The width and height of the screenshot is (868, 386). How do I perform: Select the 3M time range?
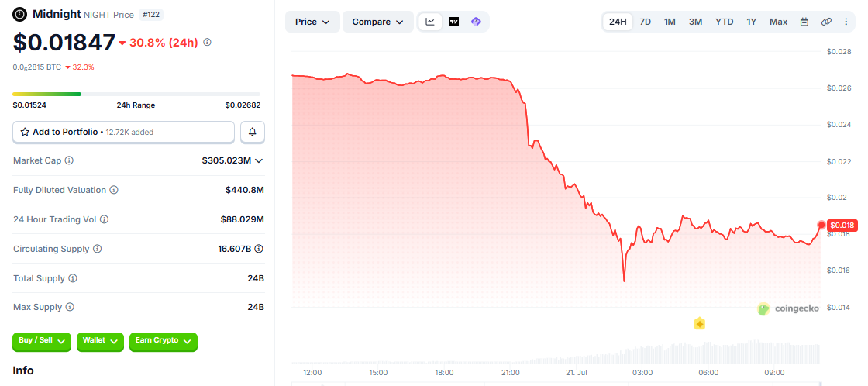(x=695, y=22)
